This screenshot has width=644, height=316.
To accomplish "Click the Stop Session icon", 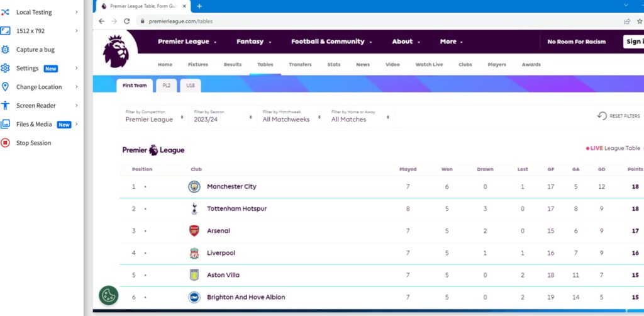I will click(5, 143).
